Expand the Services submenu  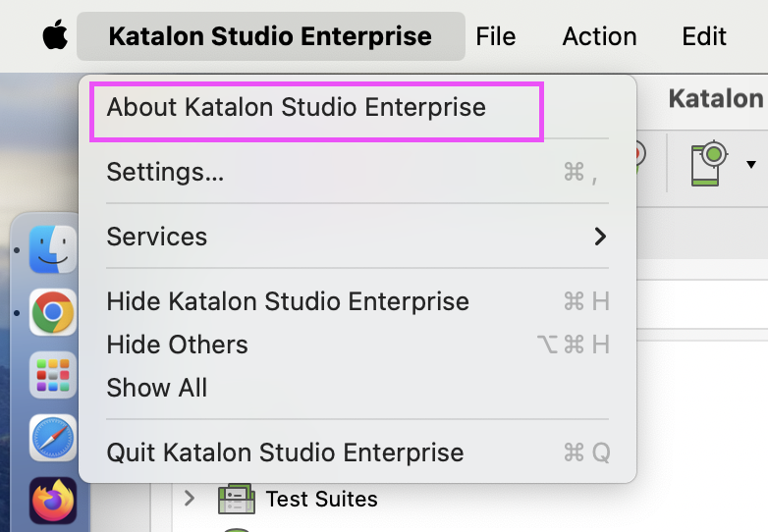point(357,237)
